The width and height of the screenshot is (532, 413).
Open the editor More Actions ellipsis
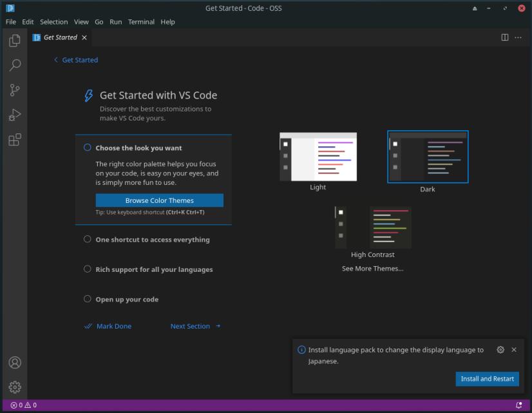click(518, 37)
